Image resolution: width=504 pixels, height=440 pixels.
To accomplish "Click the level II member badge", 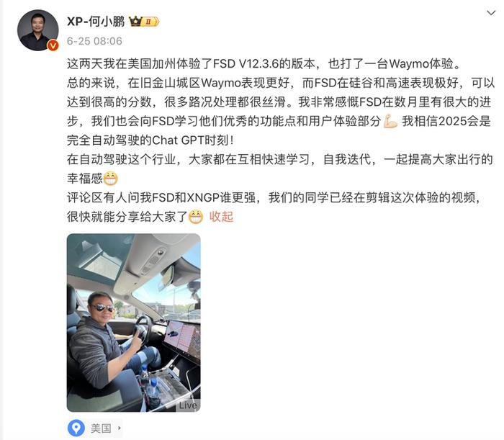I will coord(150,22).
